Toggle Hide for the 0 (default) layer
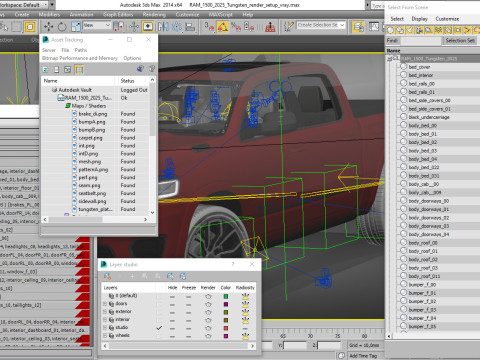Image resolution: width=480 pixels, height=360 pixels. pyautogui.click(x=172, y=296)
